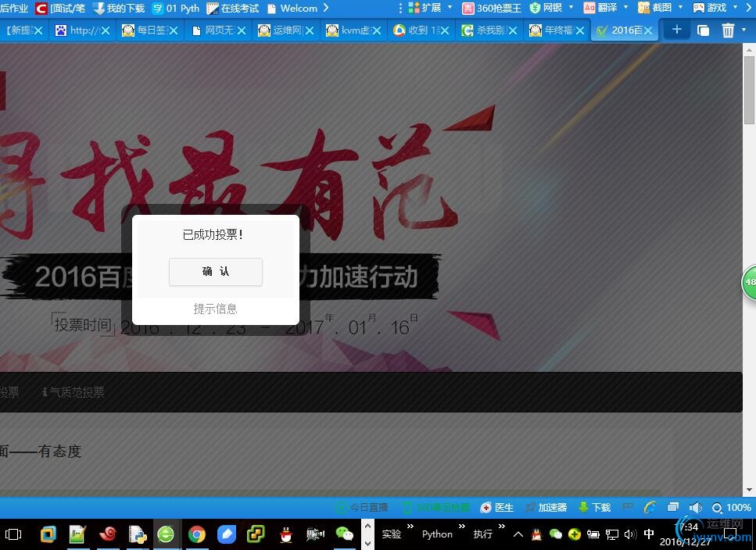Viewport: 756px width, 550px height.
Task: Close the active 2016百 tab
Action: point(648,30)
